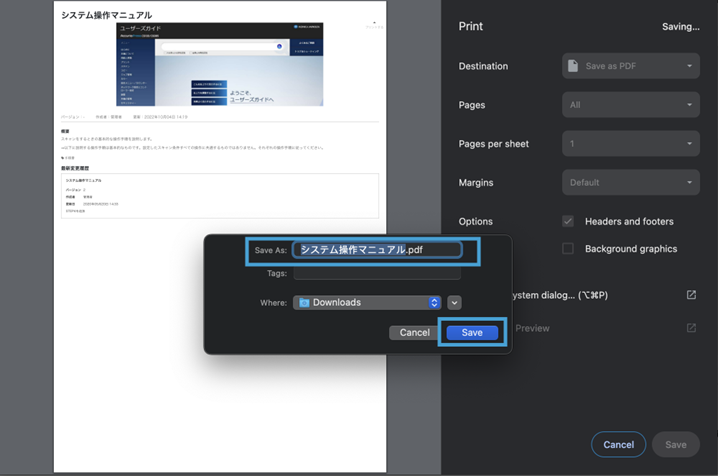Click the external-link icon for system dialog
Image resolution: width=718 pixels, height=476 pixels.
tap(691, 295)
